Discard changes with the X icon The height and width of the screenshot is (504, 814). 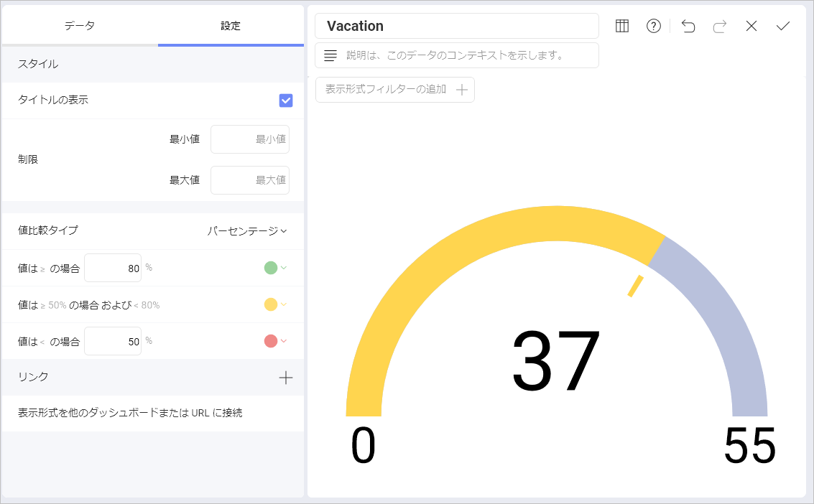point(751,26)
